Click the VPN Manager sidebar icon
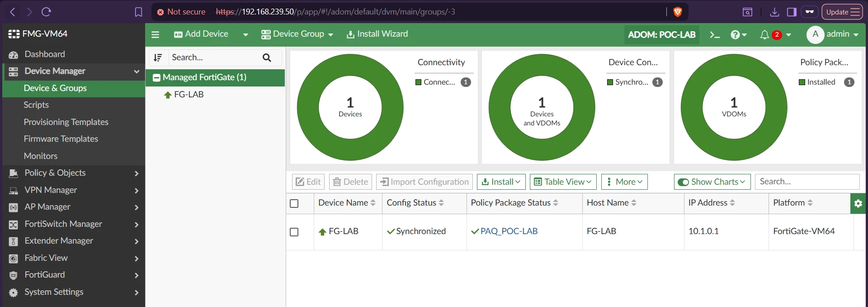This screenshot has width=868, height=307. (x=14, y=191)
